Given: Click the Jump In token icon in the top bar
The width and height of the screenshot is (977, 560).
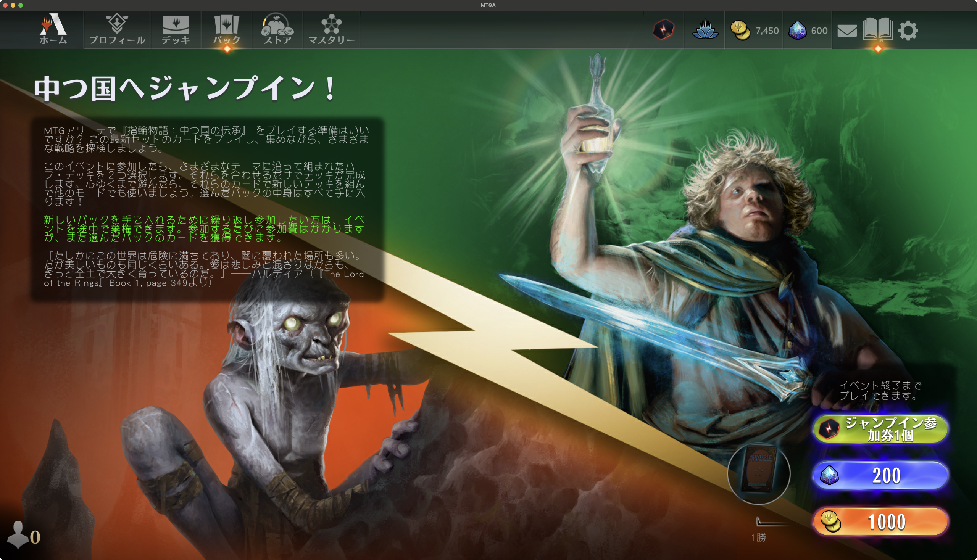Looking at the screenshot, I should pos(664,30).
